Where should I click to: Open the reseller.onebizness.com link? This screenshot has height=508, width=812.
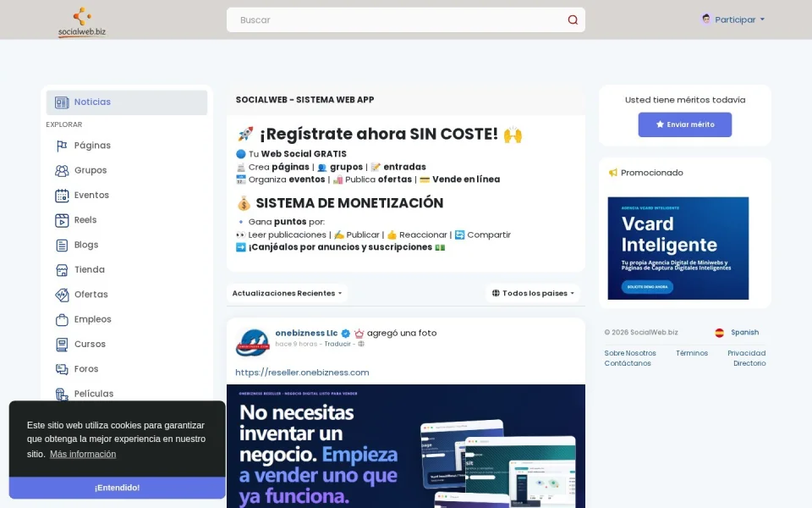click(x=303, y=373)
